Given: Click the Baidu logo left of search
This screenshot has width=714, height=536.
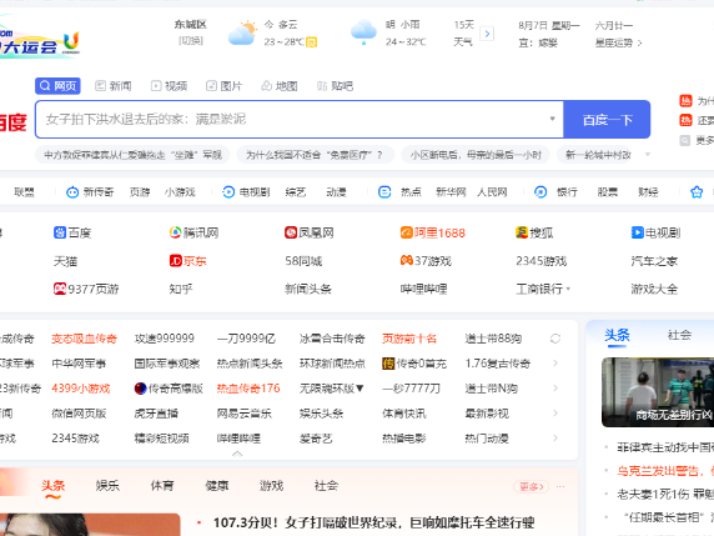Looking at the screenshot, I should (13, 123).
